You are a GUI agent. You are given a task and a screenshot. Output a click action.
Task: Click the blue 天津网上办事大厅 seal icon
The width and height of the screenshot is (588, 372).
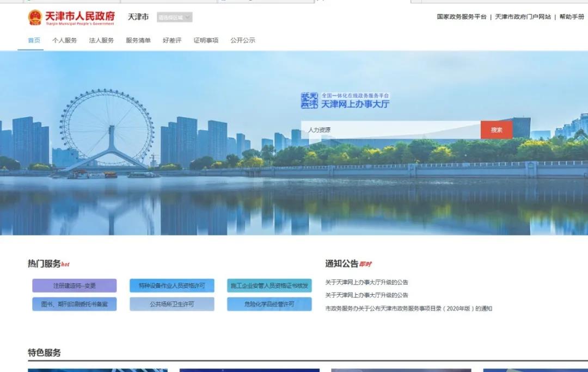[x=309, y=101]
